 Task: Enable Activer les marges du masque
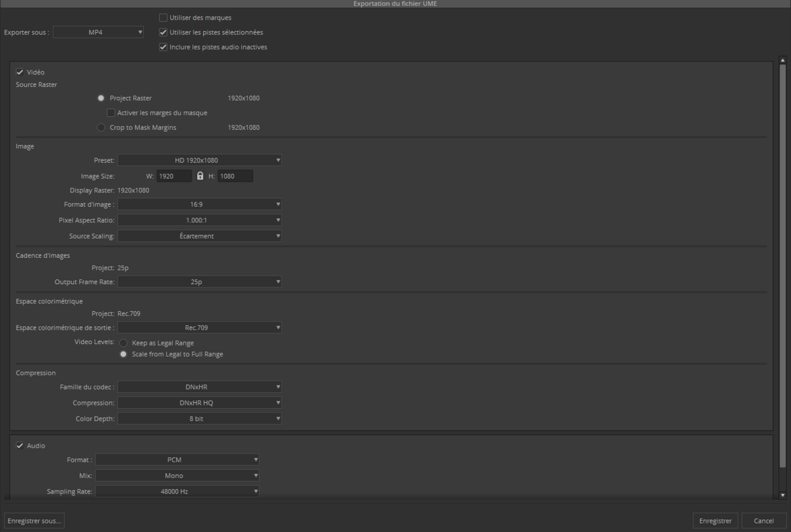pyautogui.click(x=111, y=113)
